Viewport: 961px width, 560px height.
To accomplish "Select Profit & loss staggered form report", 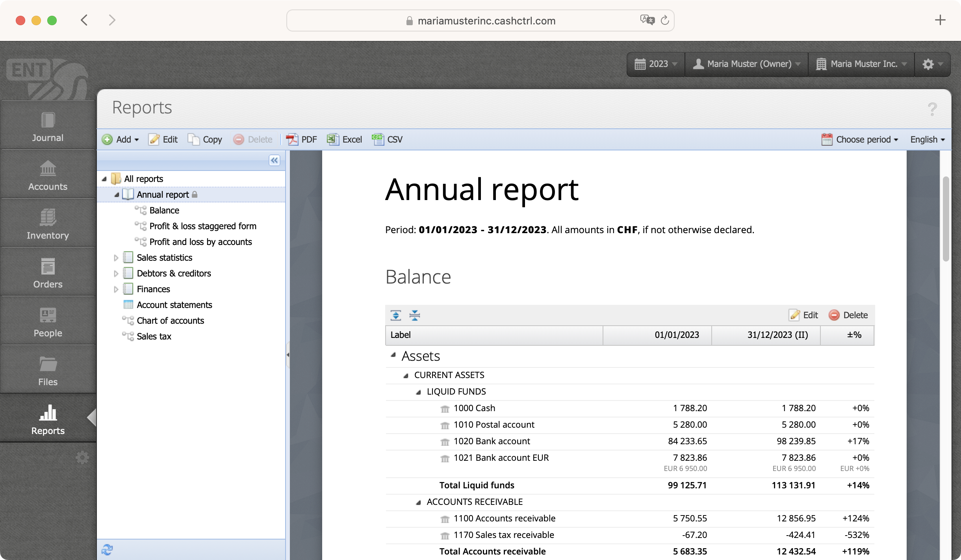I will (x=202, y=226).
